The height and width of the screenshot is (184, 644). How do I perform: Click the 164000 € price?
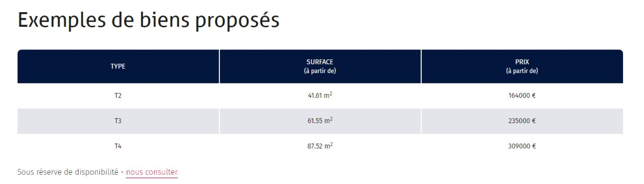[522, 96]
